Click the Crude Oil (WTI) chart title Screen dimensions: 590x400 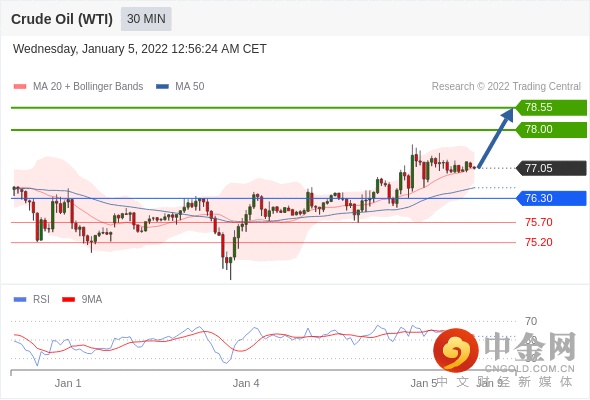62,19
